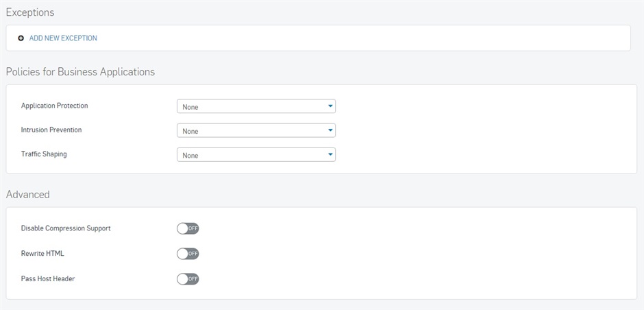The height and width of the screenshot is (310, 644).
Task: Click the arrow icon of Intrusion Prevention dropdown
Action: pyautogui.click(x=330, y=130)
